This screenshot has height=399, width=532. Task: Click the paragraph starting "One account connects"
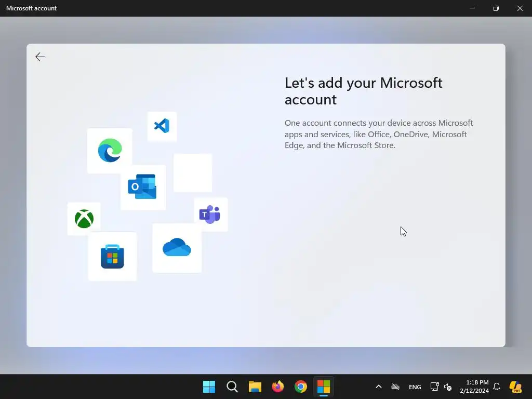coord(379,134)
